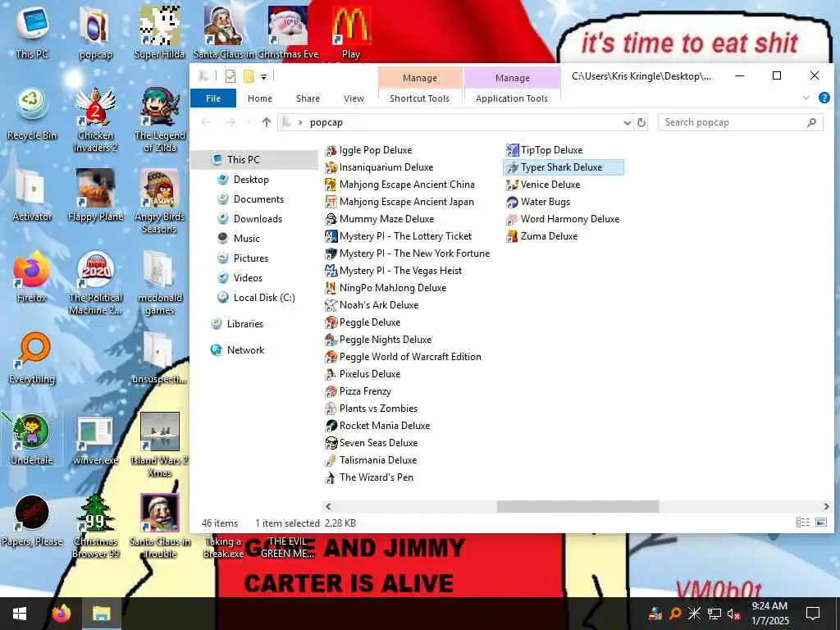Screen dimensions: 840x630
Task: Open Christmas Browser 99 desktop icon
Action: [x=95, y=526]
